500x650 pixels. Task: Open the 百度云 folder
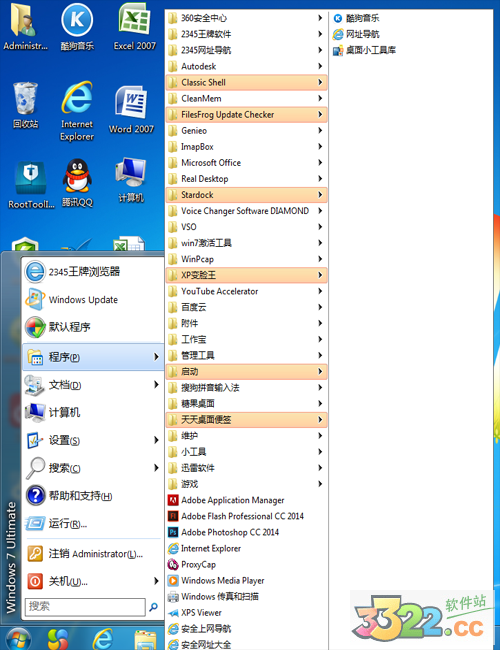click(x=247, y=307)
